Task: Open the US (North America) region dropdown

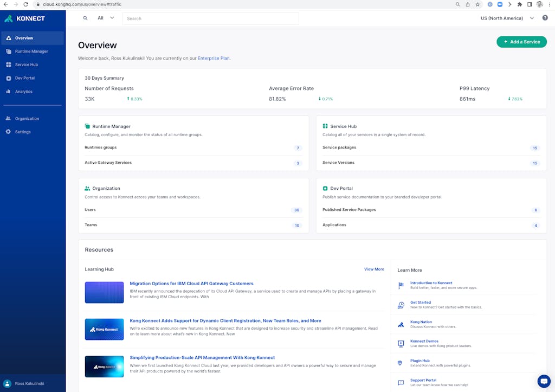Action: [x=507, y=18]
